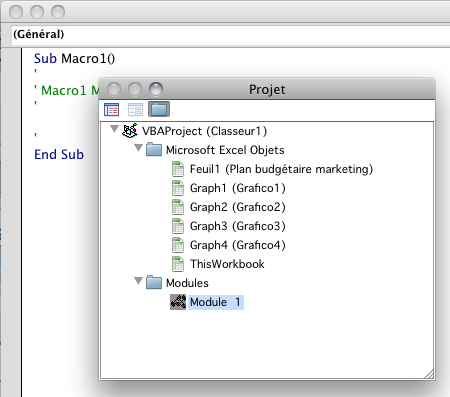This screenshot has width=450, height=397.
Task: Collapse the Microsoft Excel Objets folder triangle
Action: (139, 148)
